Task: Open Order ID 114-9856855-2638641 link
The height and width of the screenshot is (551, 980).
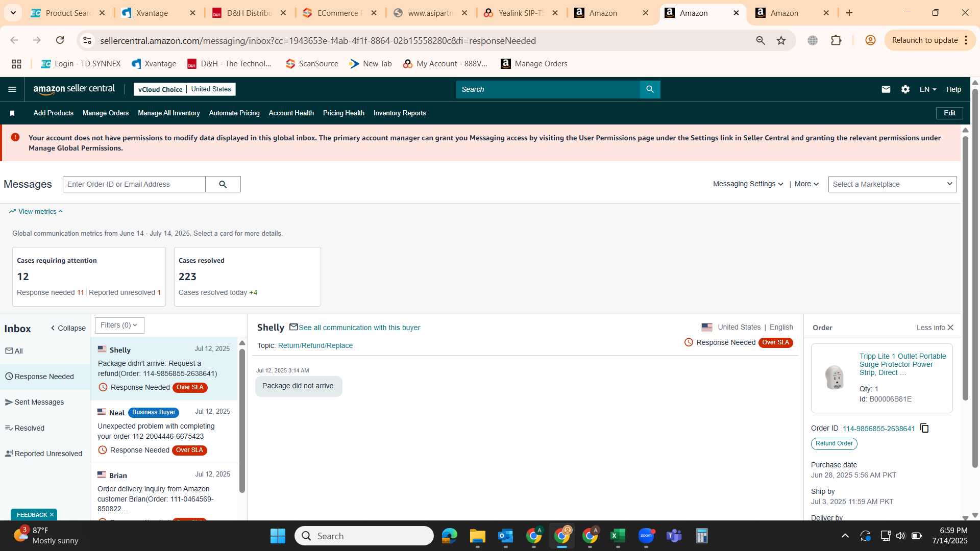Action: (879, 429)
